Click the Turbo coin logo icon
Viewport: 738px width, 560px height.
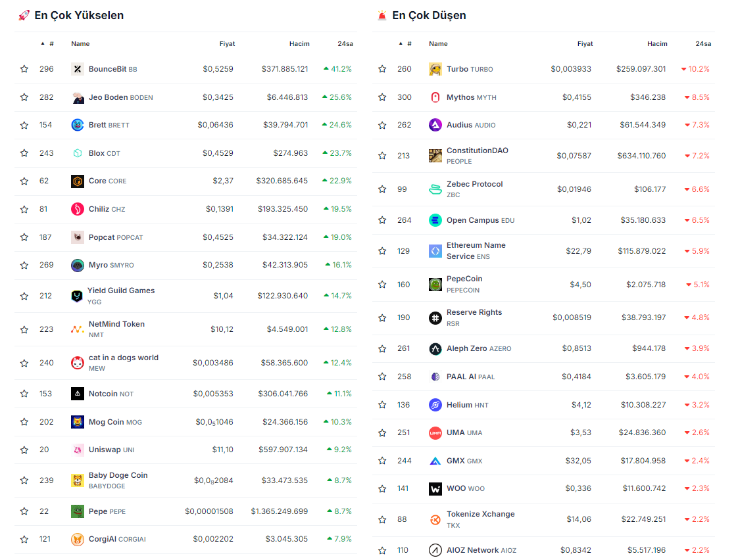[435, 69]
